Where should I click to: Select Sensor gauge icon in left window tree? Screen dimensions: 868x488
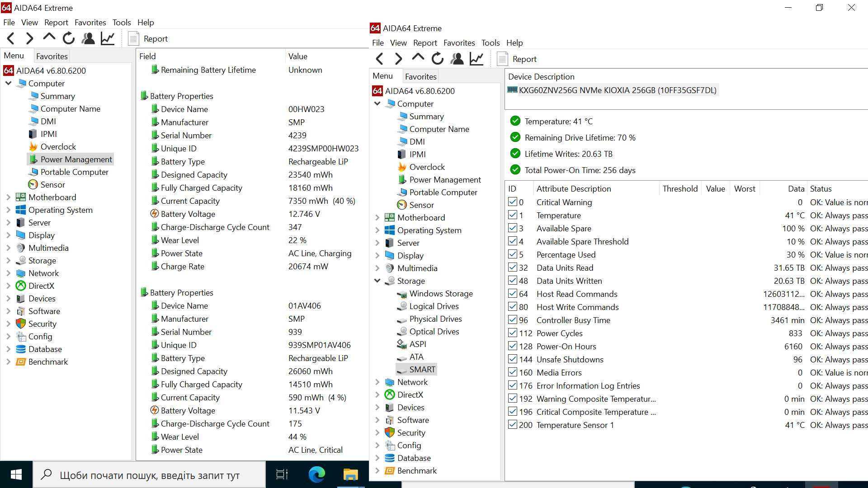tap(33, 184)
